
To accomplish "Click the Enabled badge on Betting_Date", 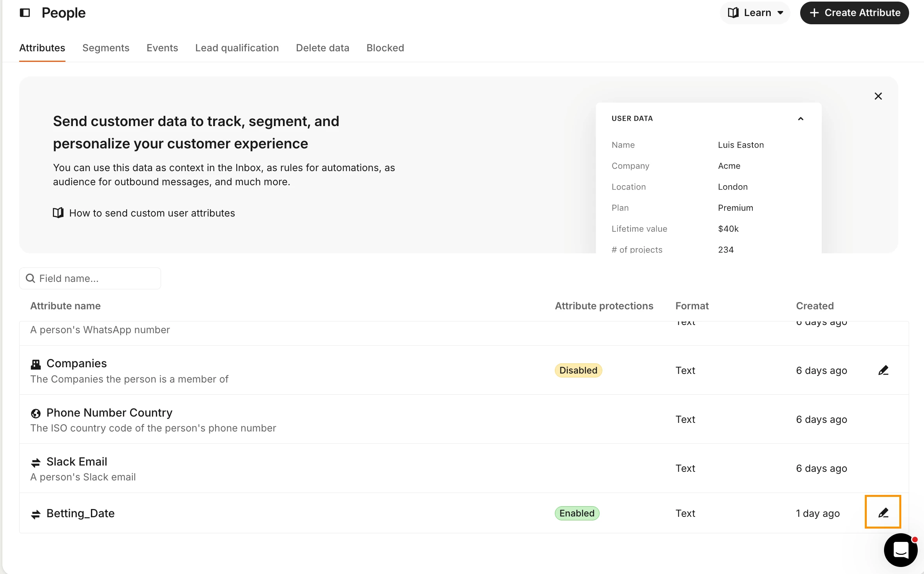I will (576, 513).
